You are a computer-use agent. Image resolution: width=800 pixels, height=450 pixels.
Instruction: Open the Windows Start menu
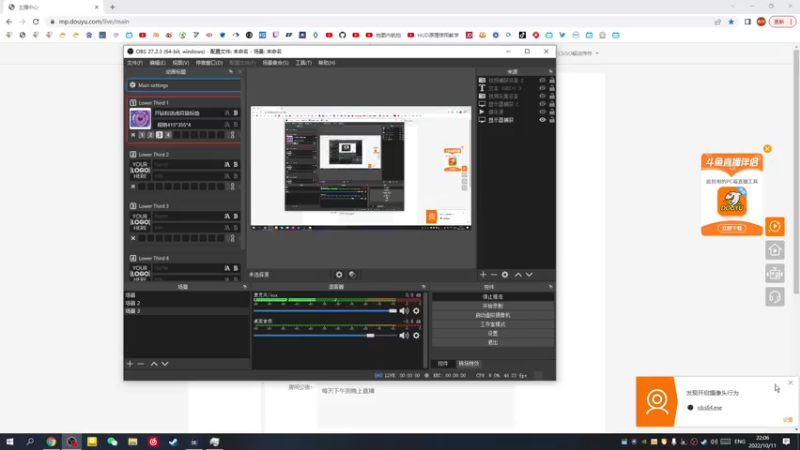(10, 442)
